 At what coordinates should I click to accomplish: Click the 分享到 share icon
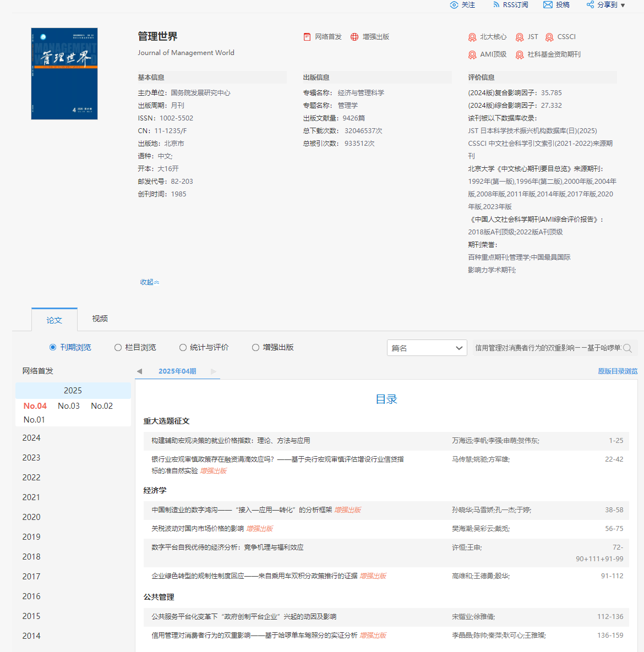tap(590, 5)
